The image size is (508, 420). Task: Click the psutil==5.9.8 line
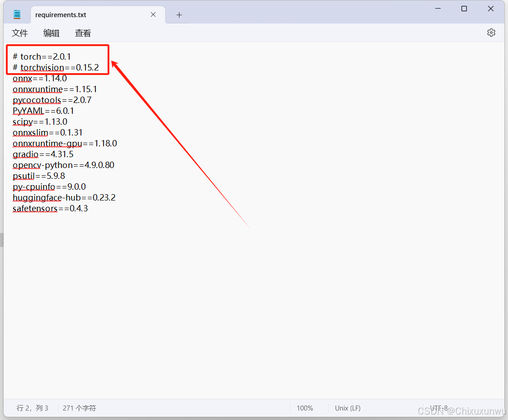pyautogui.click(x=39, y=176)
